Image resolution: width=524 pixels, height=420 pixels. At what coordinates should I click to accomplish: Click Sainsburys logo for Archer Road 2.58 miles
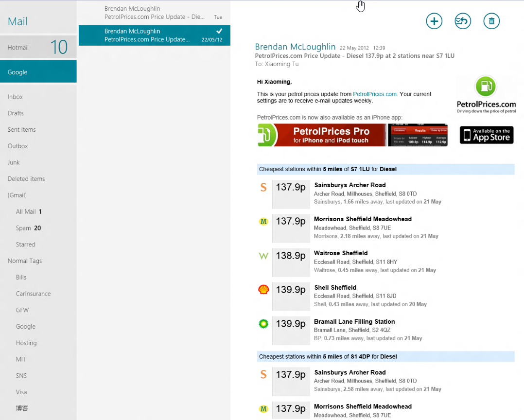(263, 375)
